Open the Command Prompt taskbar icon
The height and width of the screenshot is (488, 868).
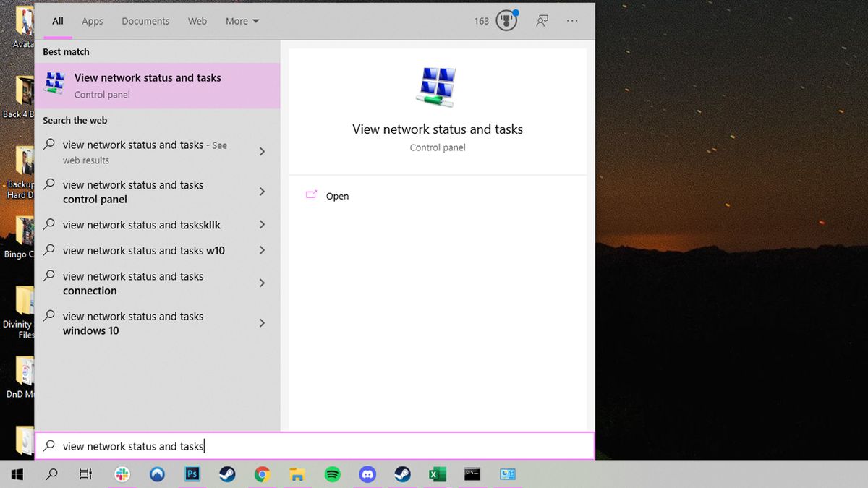(472, 474)
